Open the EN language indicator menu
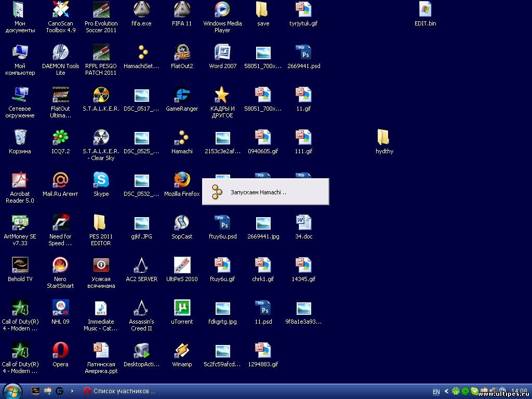The height and width of the screenshot is (399, 532). click(x=436, y=391)
